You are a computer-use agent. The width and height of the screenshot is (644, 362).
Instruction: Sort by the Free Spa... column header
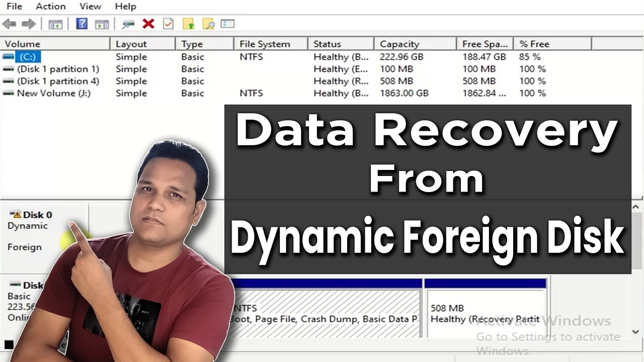(x=485, y=44)
